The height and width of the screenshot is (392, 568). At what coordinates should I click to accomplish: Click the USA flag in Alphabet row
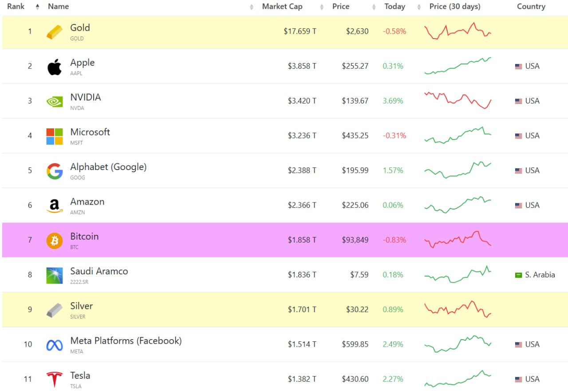[x=518, y=170]
